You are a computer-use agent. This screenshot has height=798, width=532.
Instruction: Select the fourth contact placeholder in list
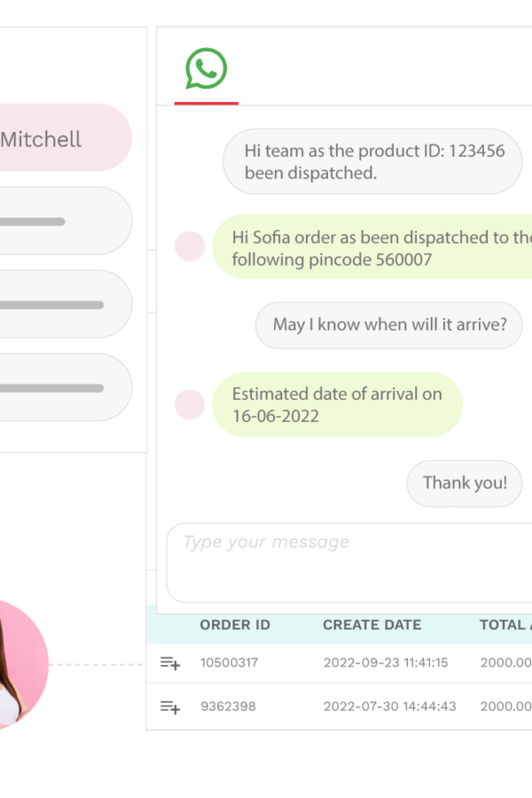pyautogui.click(x=66, y=387)
